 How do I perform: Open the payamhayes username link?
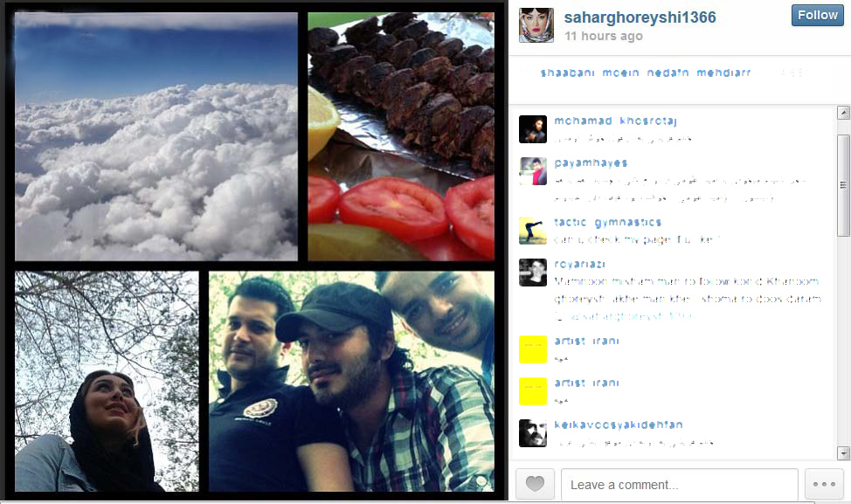coord(591,162)
